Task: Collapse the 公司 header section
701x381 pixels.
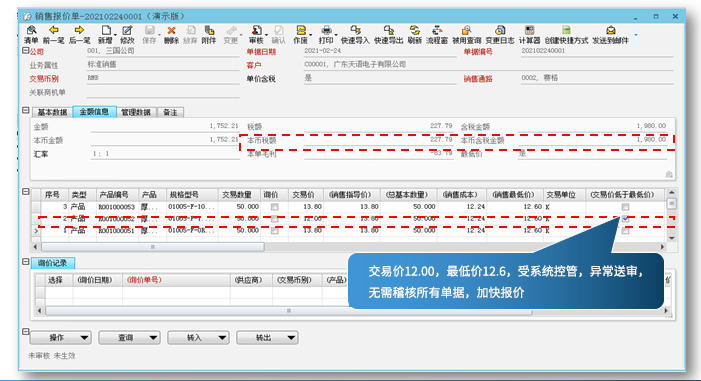Action: [x=26, y=51]
